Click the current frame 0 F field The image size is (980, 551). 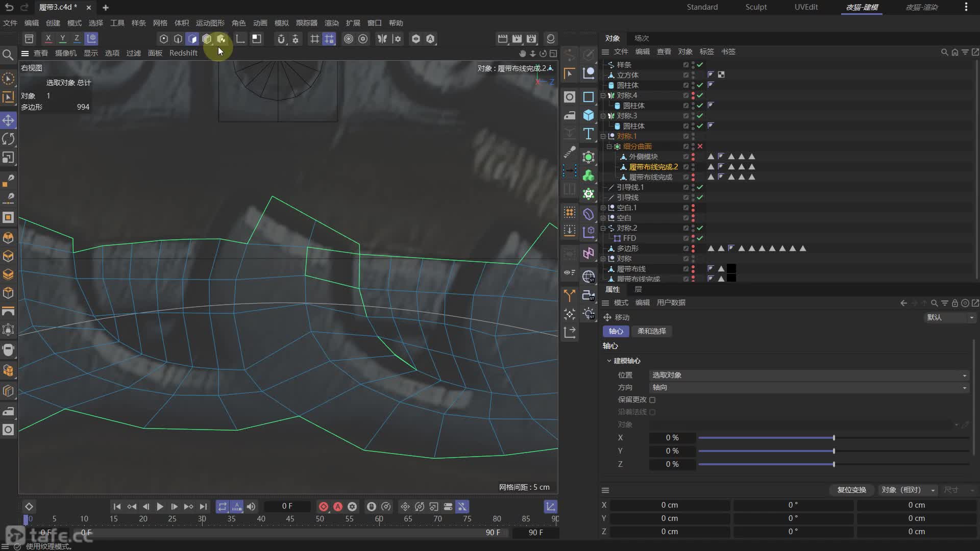click(x=287, y=506)
